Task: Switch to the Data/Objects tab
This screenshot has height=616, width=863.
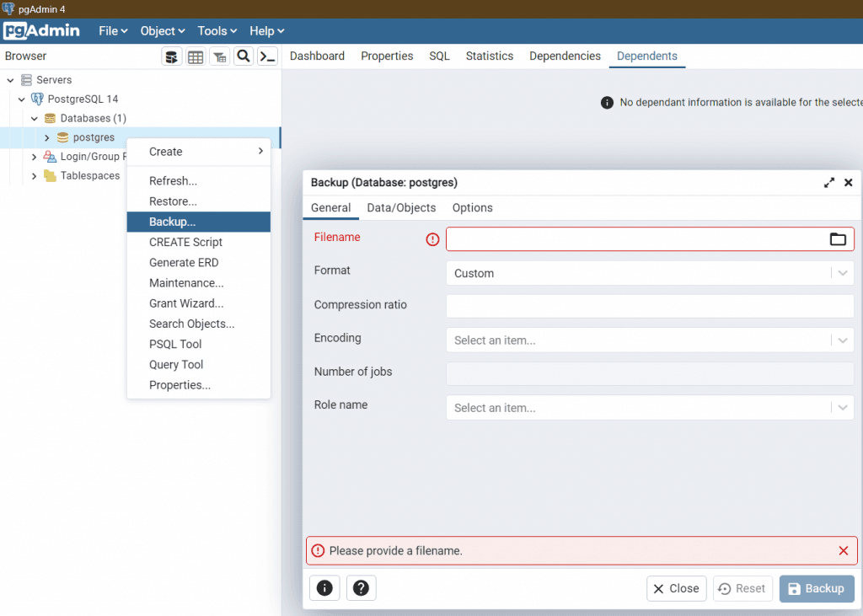Action: pos(401,207)
